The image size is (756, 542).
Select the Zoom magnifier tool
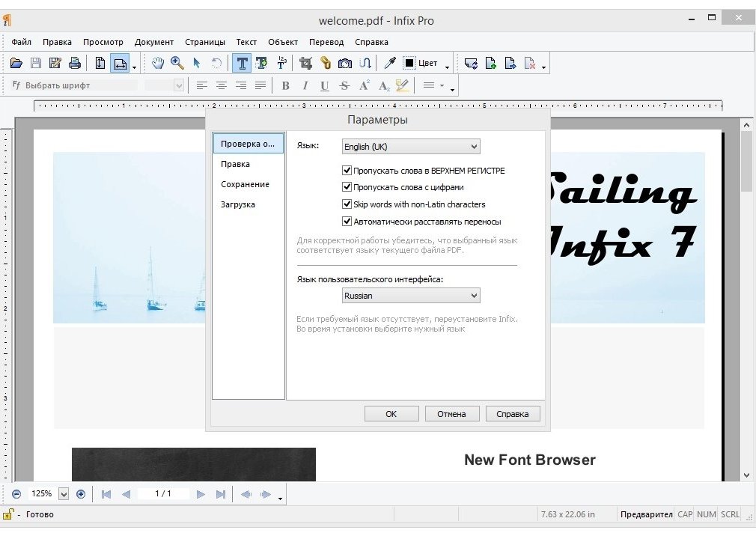tap(177, 63)
